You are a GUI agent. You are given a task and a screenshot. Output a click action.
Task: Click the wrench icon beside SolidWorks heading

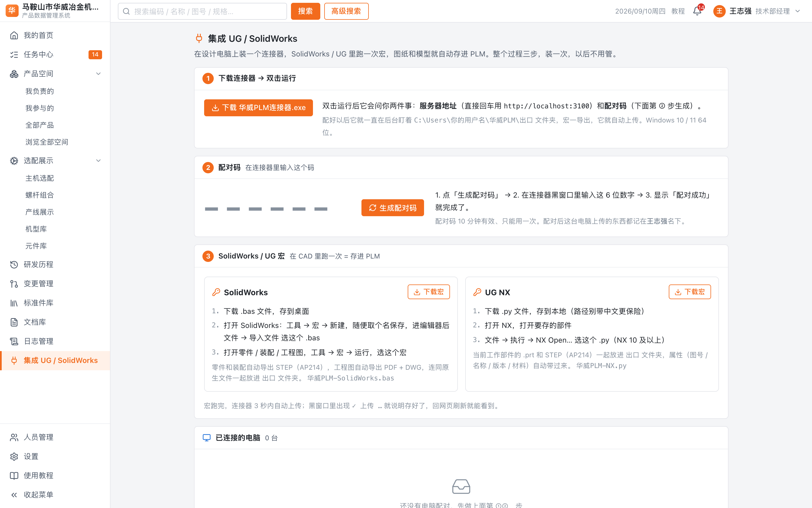pyautogui.click(x=216, y=292)
